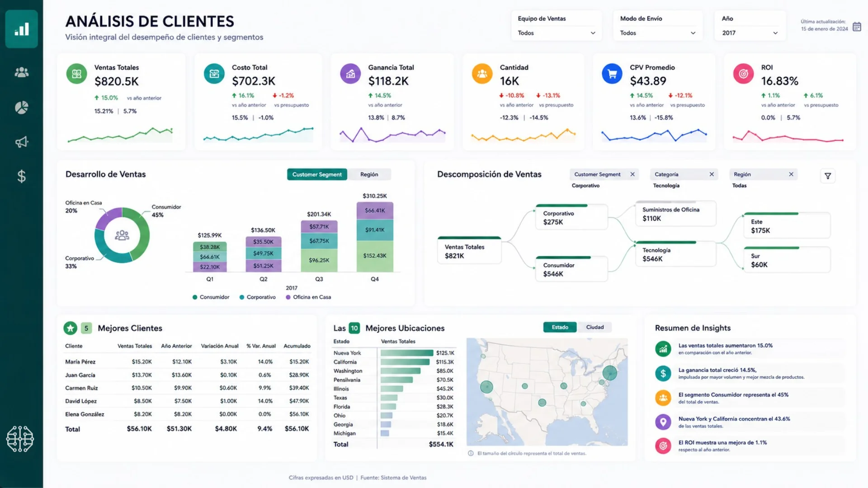Toggle Corporativo legend entry
Viewport: 868px width, 488px height.
tap(257, 297)
